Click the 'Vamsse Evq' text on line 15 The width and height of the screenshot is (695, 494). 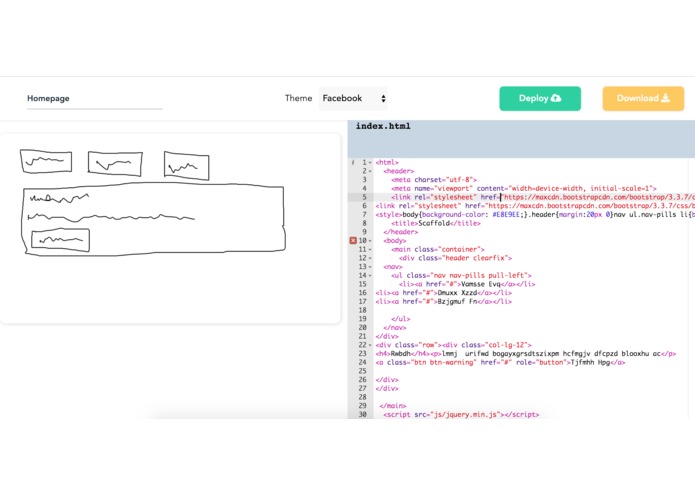tap(480, 284)
